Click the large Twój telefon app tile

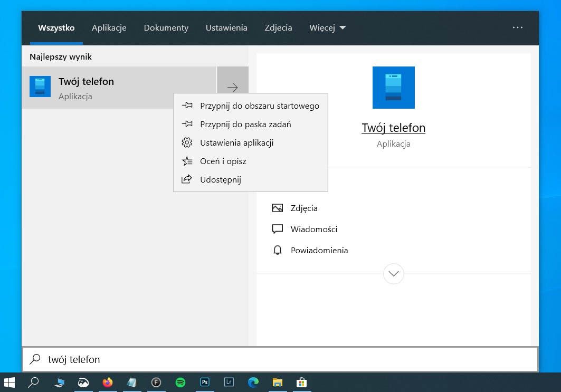[393, 88]
